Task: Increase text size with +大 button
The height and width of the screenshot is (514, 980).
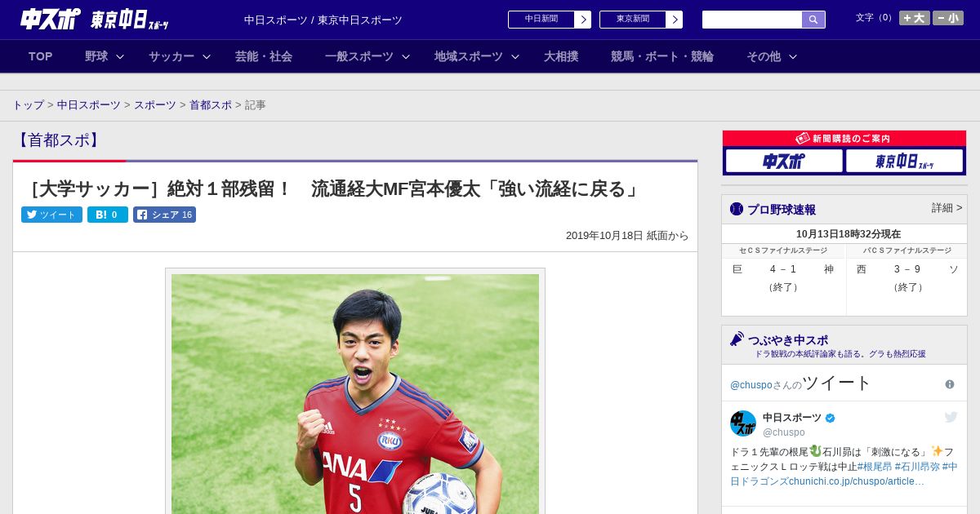Action: pyautogui.click(x=914, y=18)
